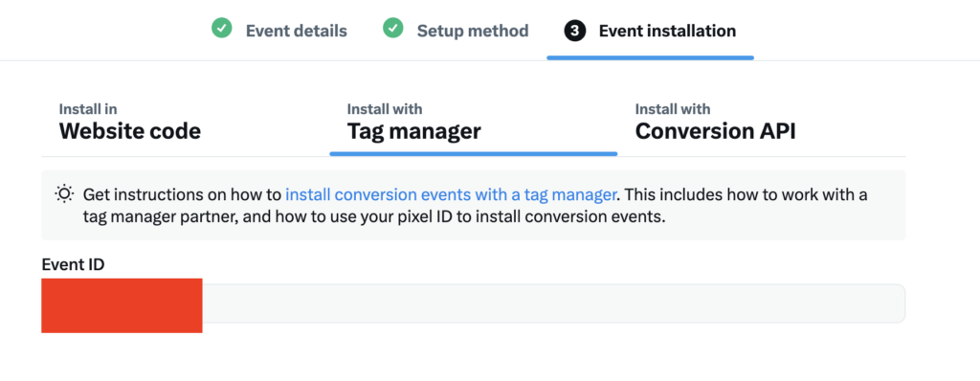
Task: Return to the Setup method step
Action: 473,31
